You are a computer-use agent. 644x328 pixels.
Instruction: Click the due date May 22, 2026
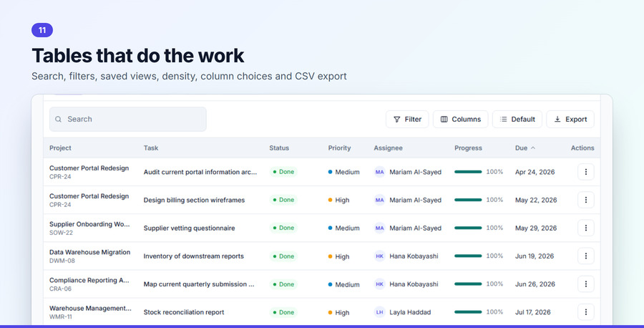tap(536, 201)
